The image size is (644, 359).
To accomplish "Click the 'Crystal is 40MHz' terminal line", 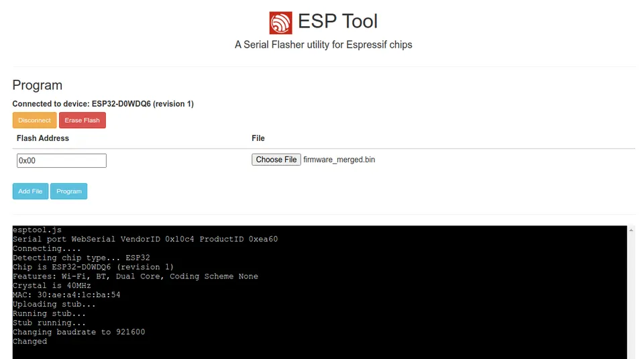I will (52, 285).
